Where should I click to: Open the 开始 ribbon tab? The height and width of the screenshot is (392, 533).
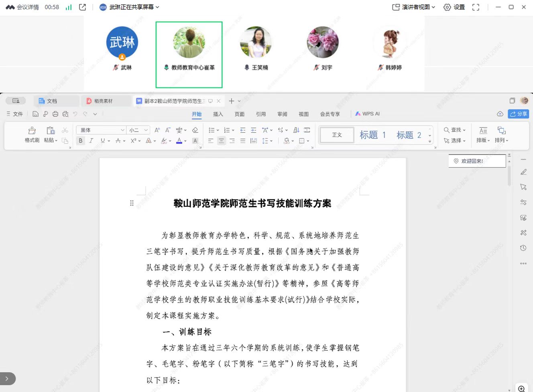[197, 114]
